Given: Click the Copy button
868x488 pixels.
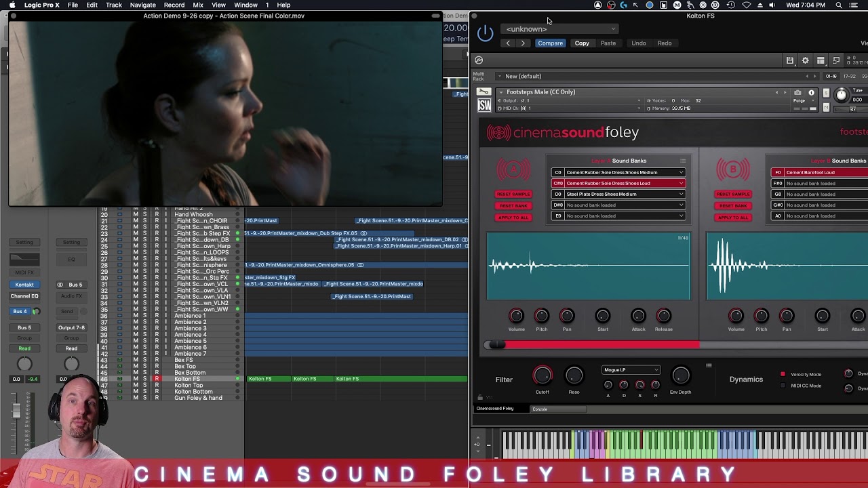Looking at the screenshot, I should [x=582, y=43].
